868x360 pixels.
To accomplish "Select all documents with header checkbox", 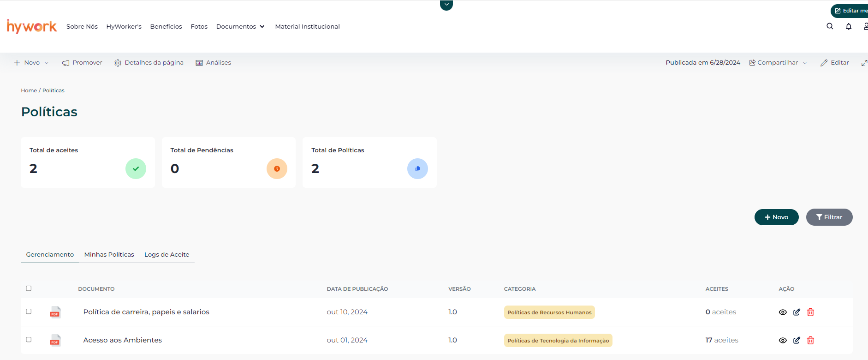I will [29, 288].
